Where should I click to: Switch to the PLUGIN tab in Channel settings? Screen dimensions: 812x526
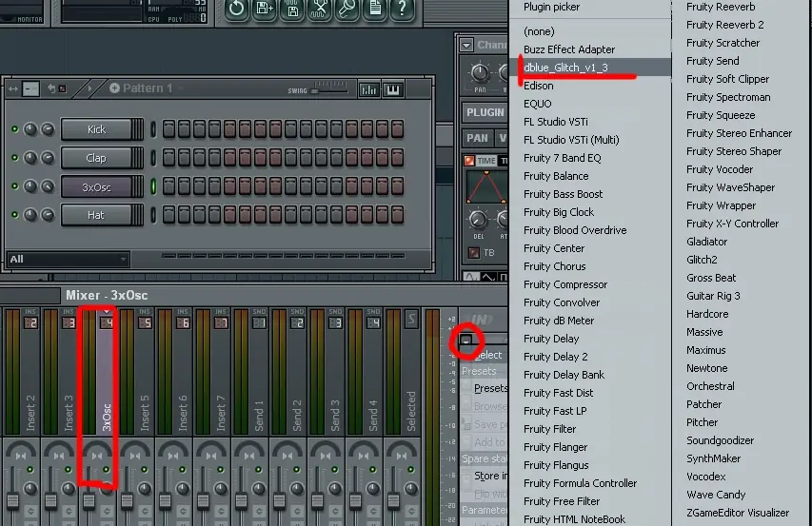tap(485, 112)
